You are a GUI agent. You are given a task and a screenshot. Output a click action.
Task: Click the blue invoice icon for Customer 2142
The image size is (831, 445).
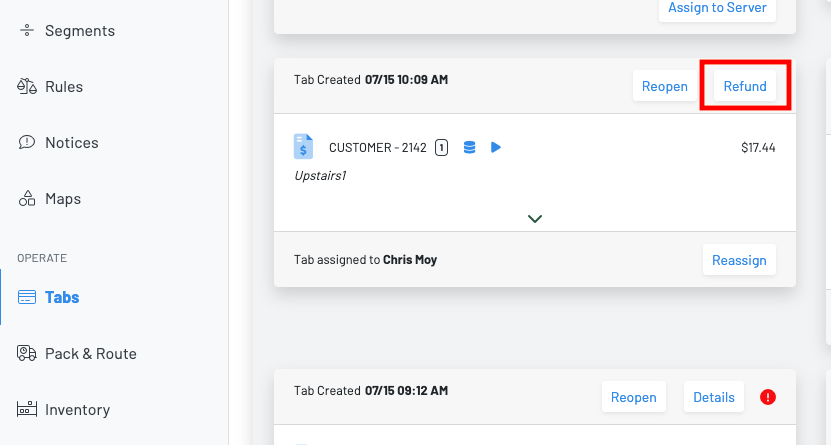(303, 147)
